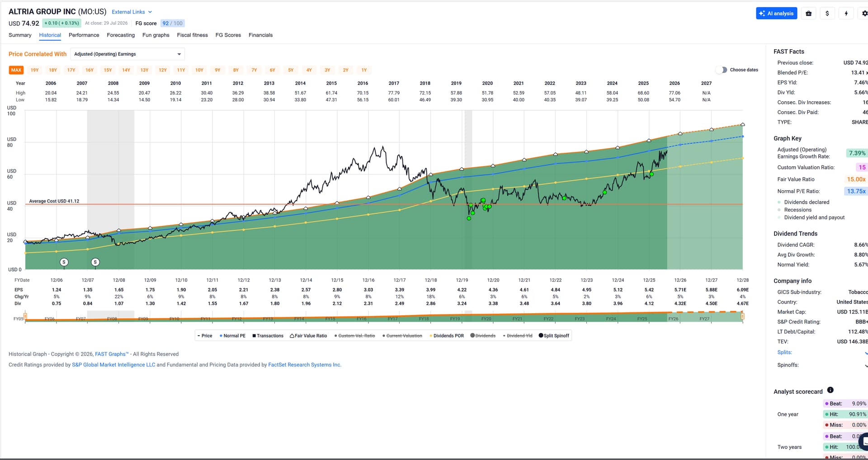
Task: Click the Average Cost USD 41.12 label
Action: [x=54, y=201]
